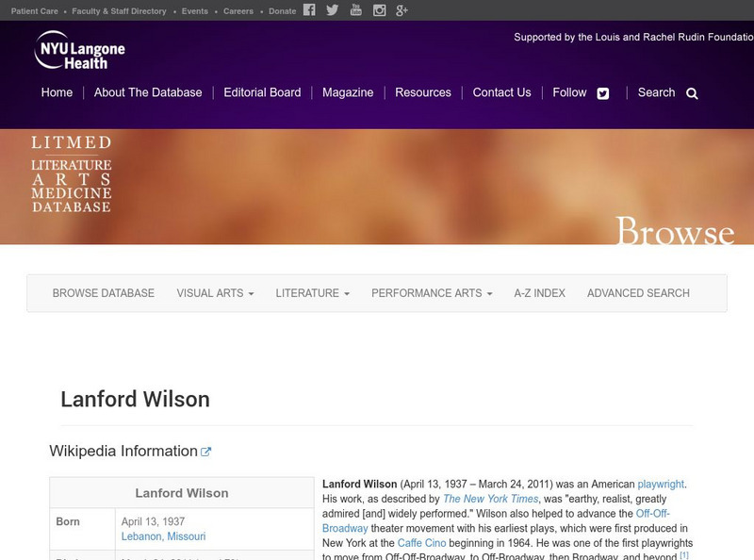Screen dimensions: 754x560
Task: Switch to Browse Database
Action: pos(104,293)
